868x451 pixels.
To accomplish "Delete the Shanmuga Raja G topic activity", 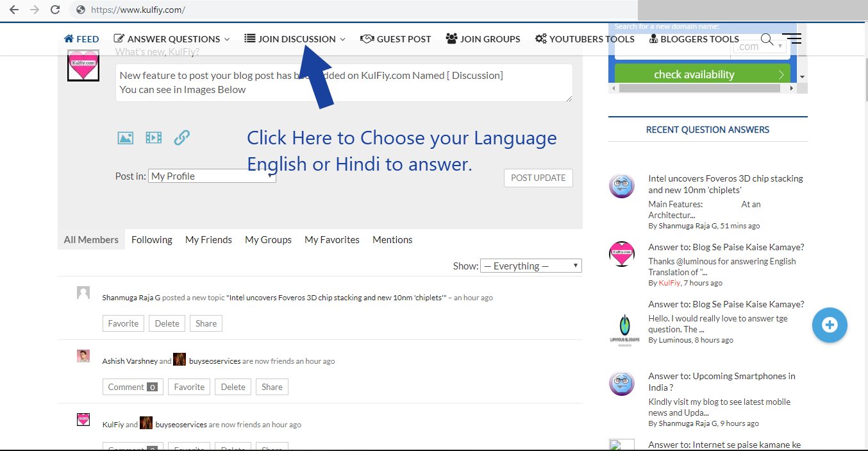I will 167,323.
